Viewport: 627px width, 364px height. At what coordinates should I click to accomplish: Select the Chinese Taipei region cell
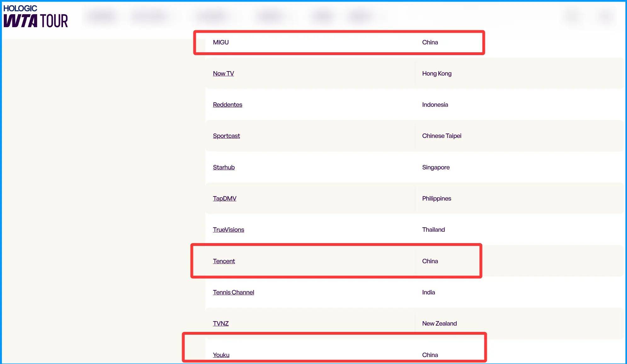tap(442, 136)
